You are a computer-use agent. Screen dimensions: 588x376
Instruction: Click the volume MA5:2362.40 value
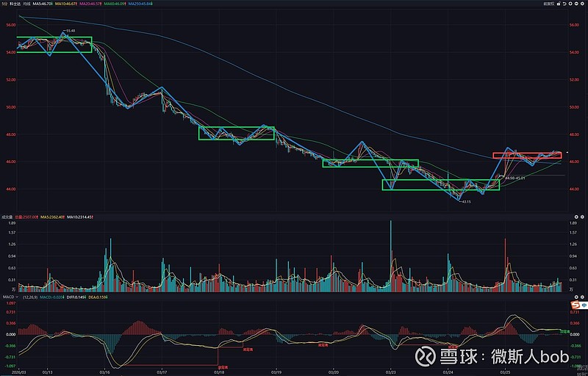[52, 217]
